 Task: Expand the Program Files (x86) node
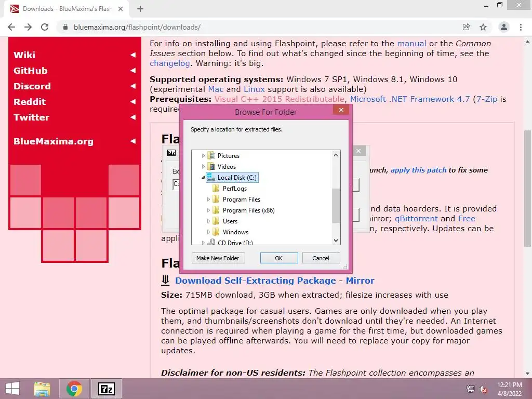point(208,210)
